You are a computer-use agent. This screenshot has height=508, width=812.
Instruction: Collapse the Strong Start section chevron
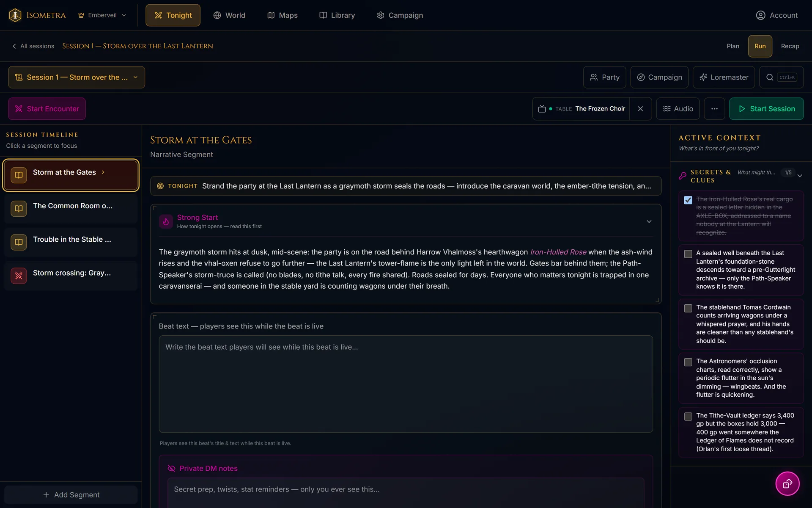[649, 221]
